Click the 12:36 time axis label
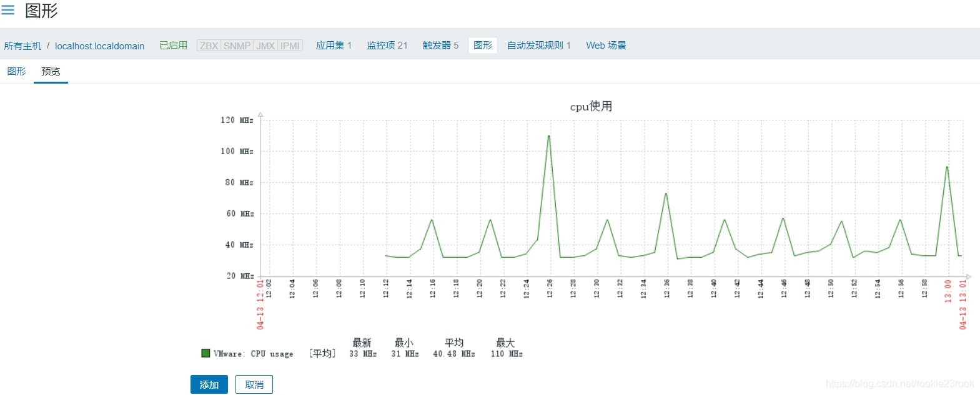The width and height of the screenshot is (980, 395). (x=666, y=288)
